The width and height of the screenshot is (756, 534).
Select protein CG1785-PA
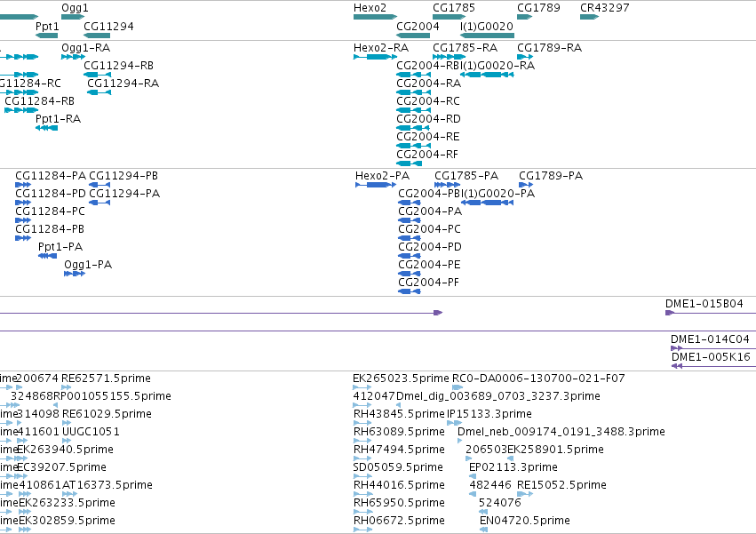coord(448,185)
